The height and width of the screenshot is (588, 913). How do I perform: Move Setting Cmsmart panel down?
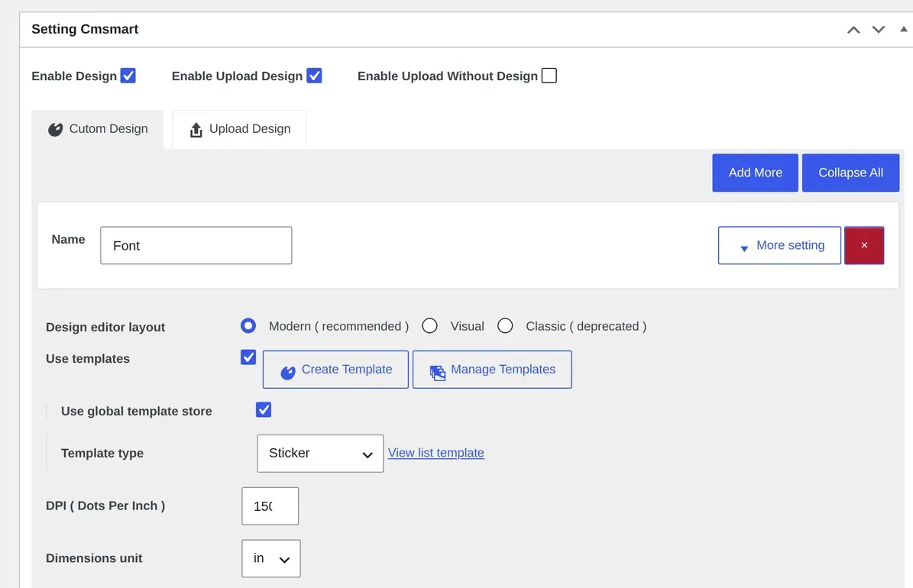click(x=878, y=30)
